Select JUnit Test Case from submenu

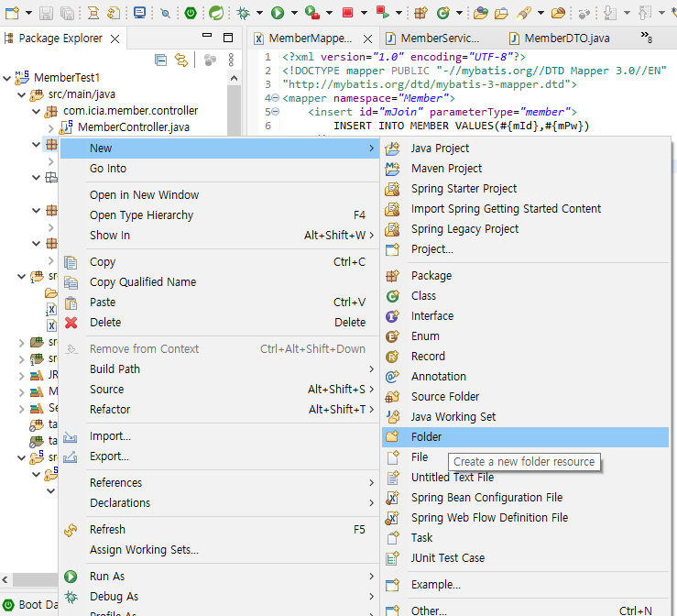(526, 557)
